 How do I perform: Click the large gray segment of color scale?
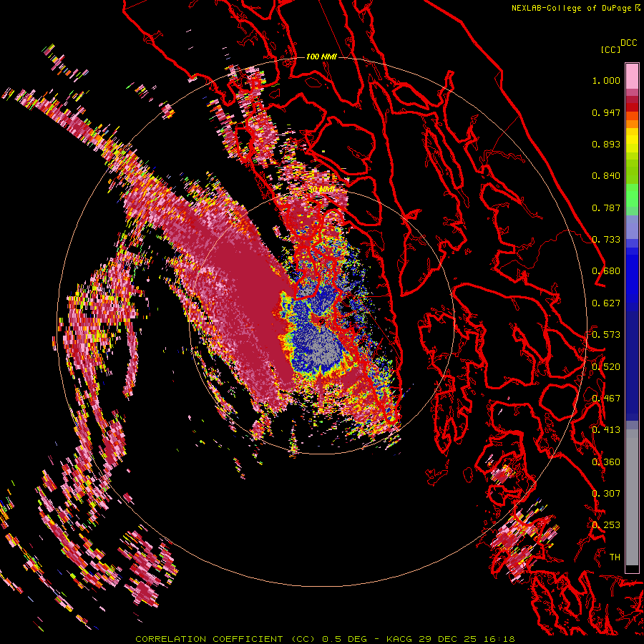632,497
